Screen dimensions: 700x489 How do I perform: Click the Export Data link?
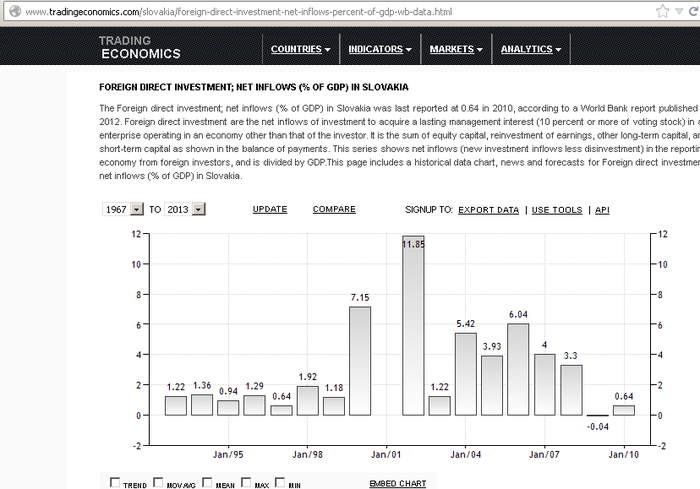coord(488,210)
